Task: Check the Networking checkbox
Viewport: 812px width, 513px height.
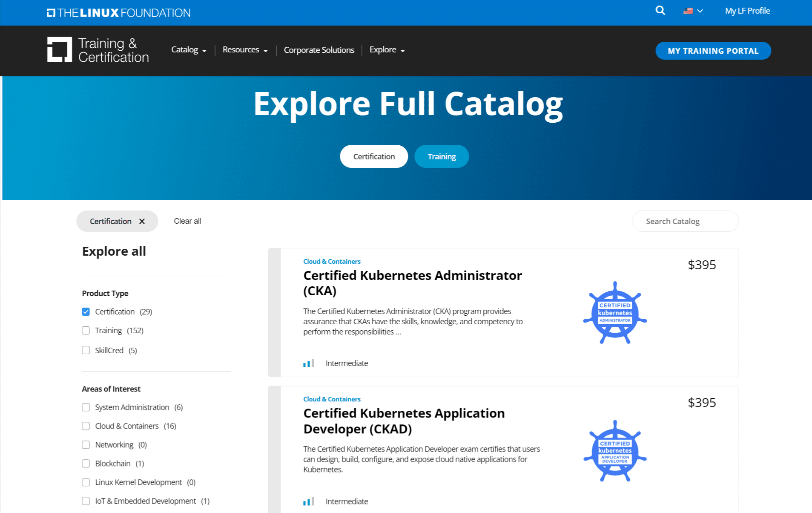Action: pyautogui.click(x=86, y=445)
